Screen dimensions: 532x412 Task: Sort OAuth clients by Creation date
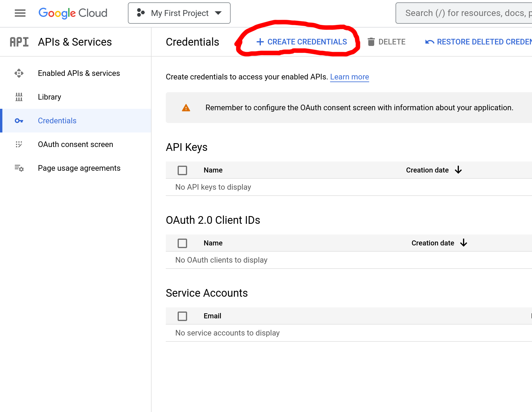click(433, 243)
